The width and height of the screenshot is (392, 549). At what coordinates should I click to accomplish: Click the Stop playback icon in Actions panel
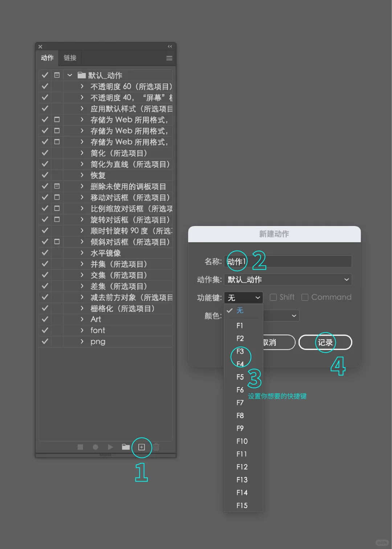coord(80,447)
